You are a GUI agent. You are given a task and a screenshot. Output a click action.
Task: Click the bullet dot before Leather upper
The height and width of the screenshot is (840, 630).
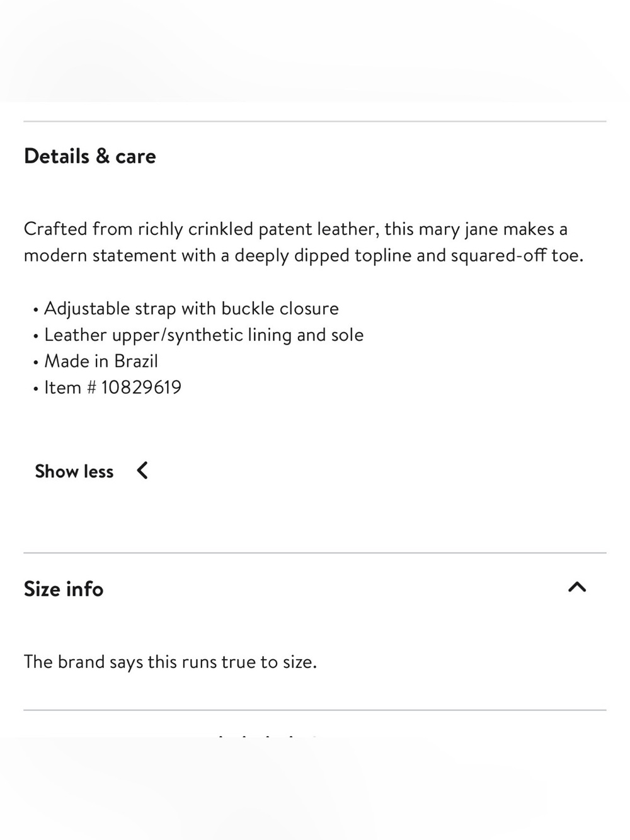click(x=36, y=337)
